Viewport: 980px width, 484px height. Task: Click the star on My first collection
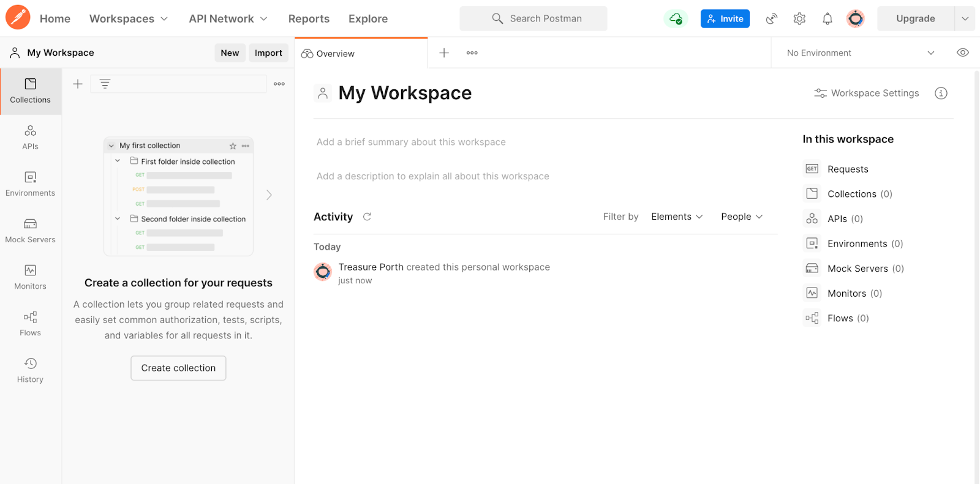233,146
